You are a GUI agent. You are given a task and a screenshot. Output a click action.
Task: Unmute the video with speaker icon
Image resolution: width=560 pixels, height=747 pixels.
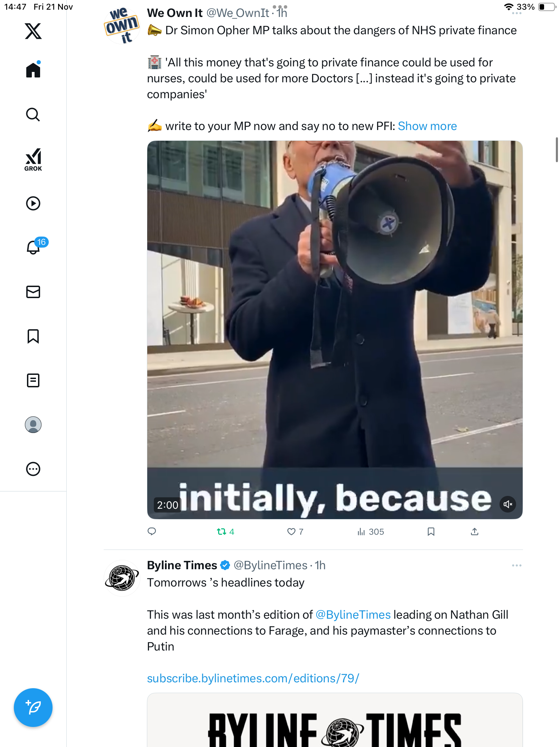click(x=507, y=504)
